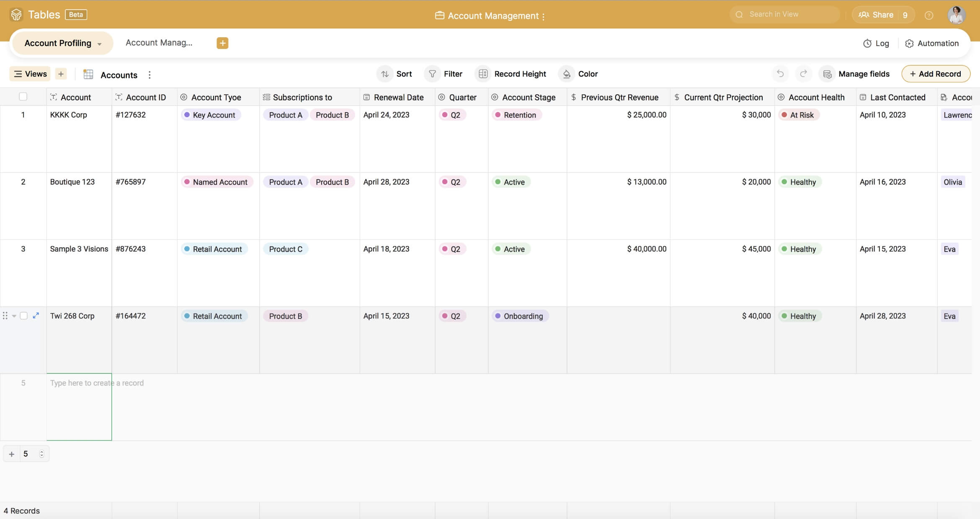Click the undo arrow icon
The width and height of the screenshot is (980, 519).
[x=780, y=74]
